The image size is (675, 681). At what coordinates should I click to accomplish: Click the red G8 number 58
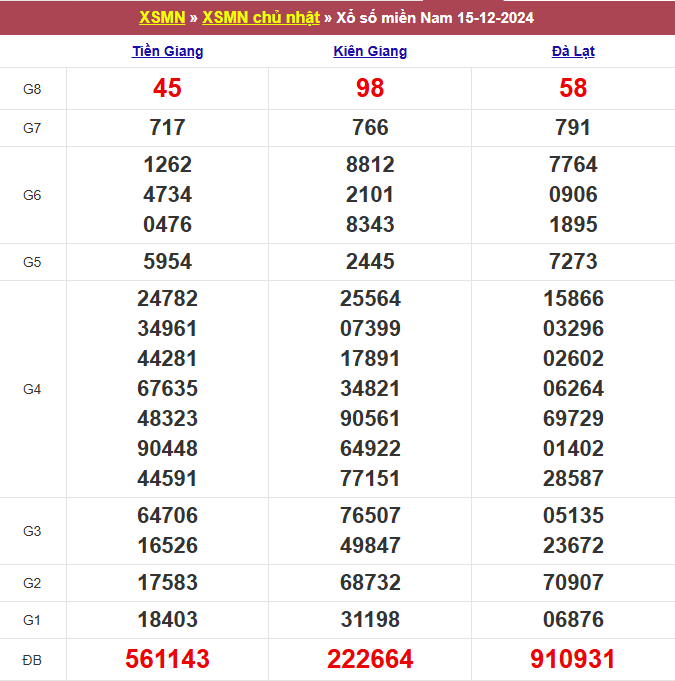(x=573, y=89)
